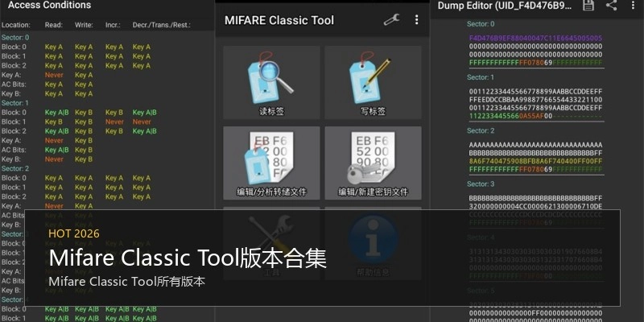Select data line AAAAAAAAAAAAAAAA in Sector 2
Screen dimensions: 644x322
tap(535, 145)
